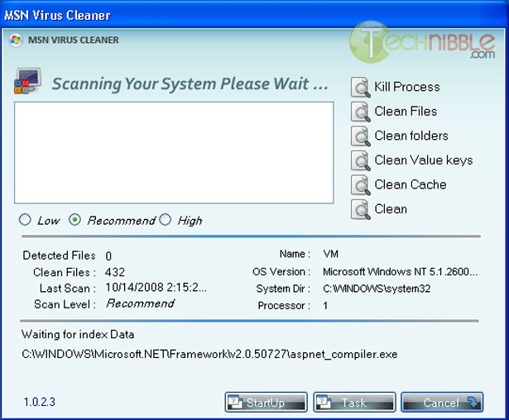
Task: Click the aspnet_compiler.exe file path
Action: 209,354
